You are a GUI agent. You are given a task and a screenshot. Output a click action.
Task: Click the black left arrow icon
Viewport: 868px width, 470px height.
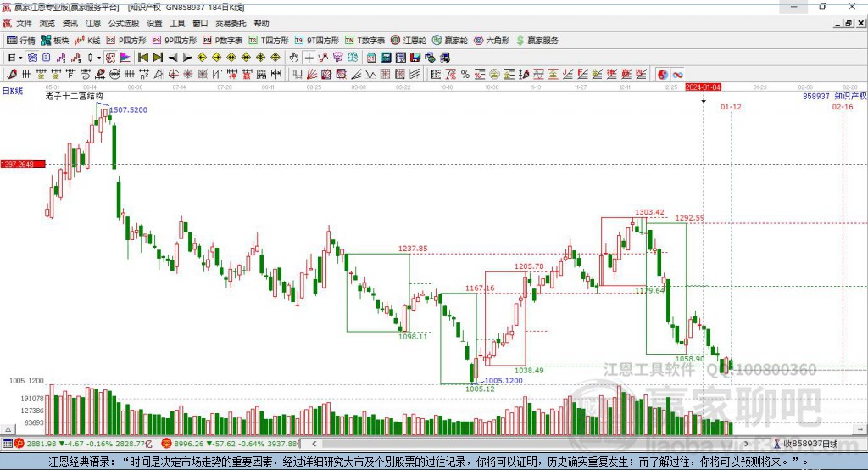point(173,58)
